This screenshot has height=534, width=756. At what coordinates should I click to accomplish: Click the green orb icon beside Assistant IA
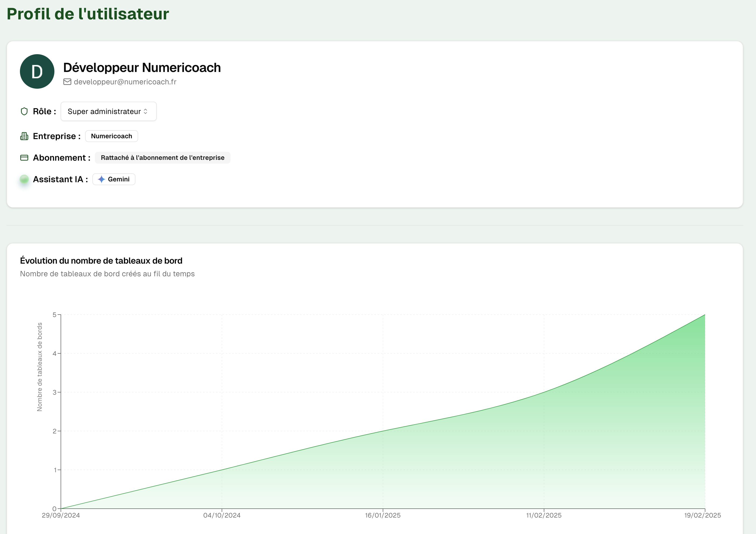click(24, 179)
